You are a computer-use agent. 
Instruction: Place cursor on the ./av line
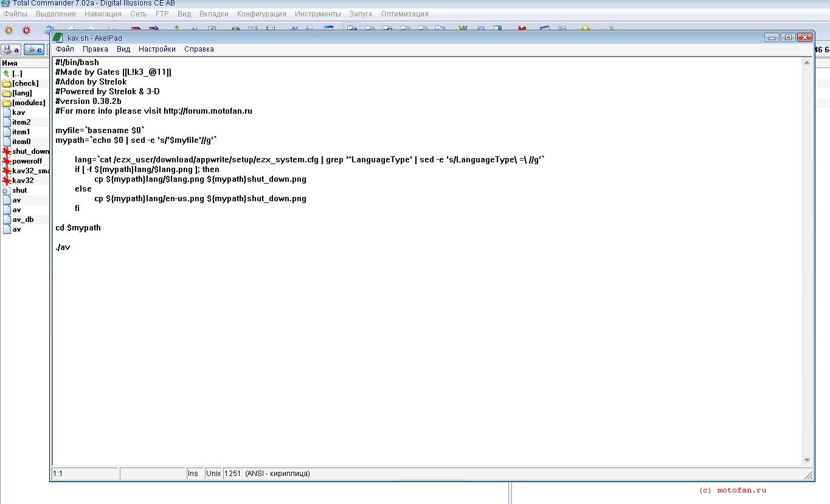tap(63, 247)
